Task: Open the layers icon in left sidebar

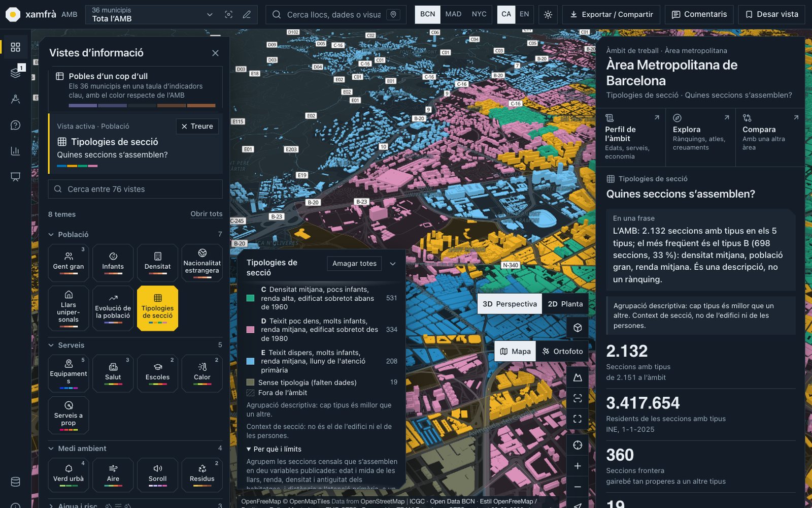Action: (x=15, y=73)
